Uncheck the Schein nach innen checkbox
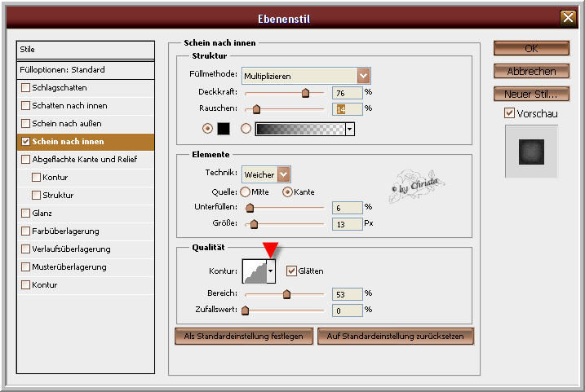Image resolution: width=585 pixels, height=392 pixels. [x=26, y=141]
